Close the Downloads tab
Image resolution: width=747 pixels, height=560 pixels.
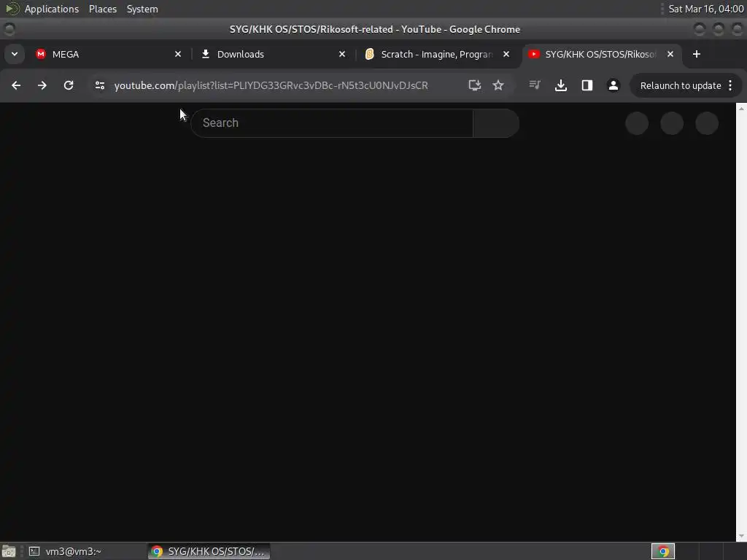pos(342,54)
